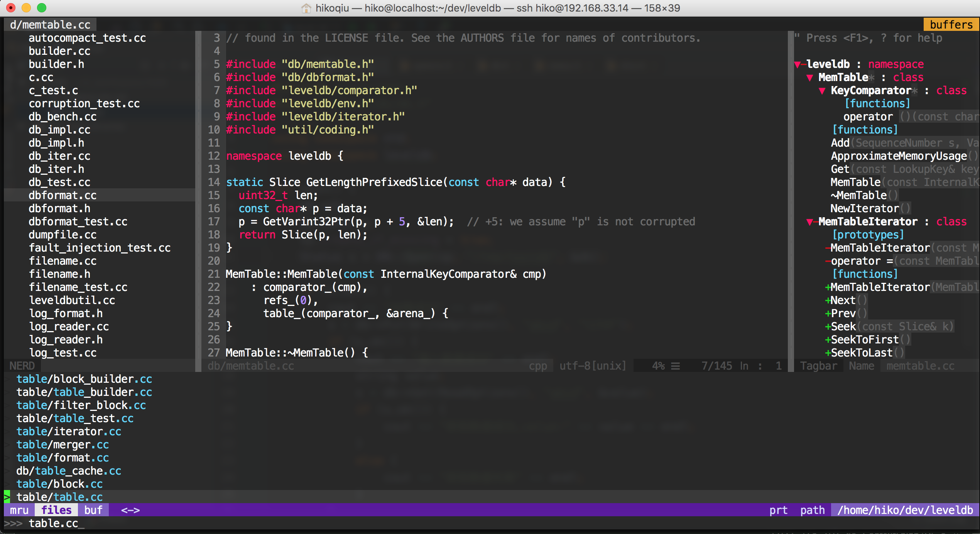The height and width of the screenshot is (534, 980).
Task: Switch CtrlP to buf mode
Action: (x=93, y=510)
